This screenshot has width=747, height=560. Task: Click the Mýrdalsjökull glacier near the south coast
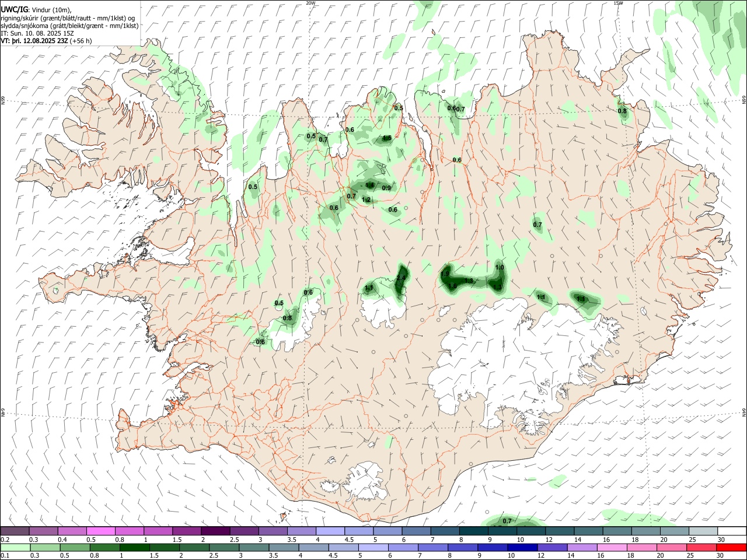365,481
